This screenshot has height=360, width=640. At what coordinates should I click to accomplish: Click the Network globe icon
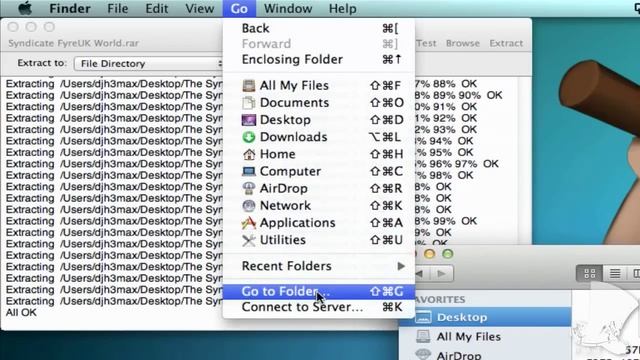249,205
